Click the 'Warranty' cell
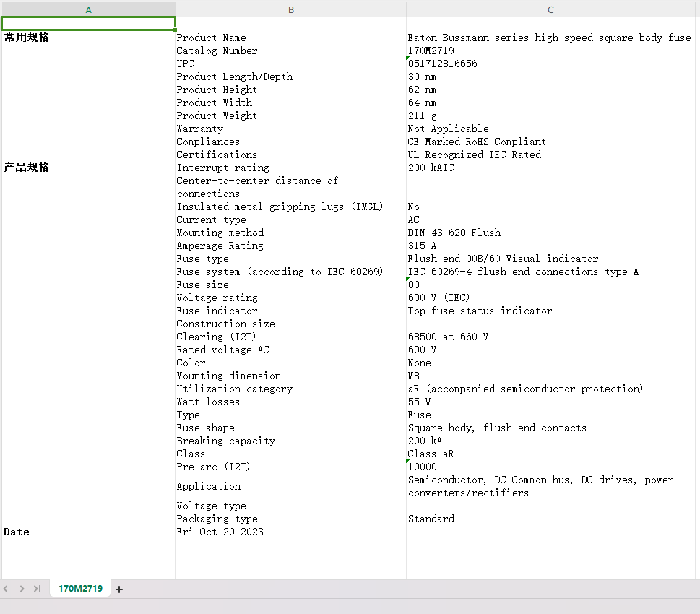 (290, 128)
